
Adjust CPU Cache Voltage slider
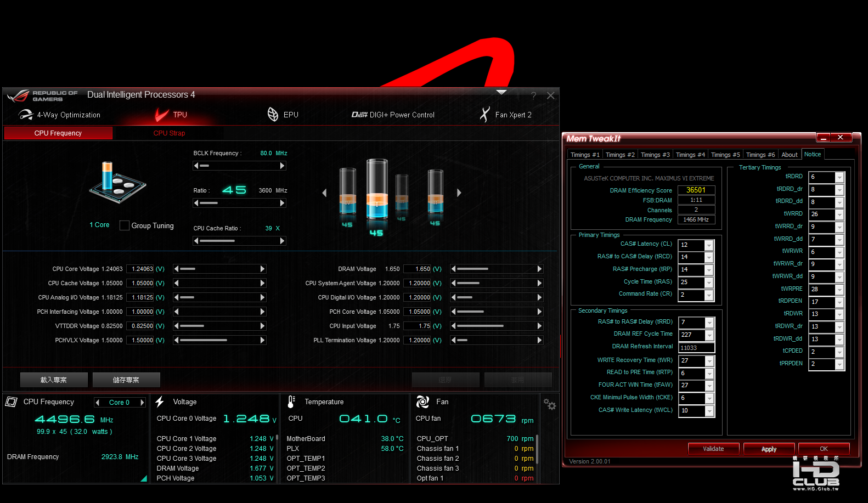coord(220,283)
